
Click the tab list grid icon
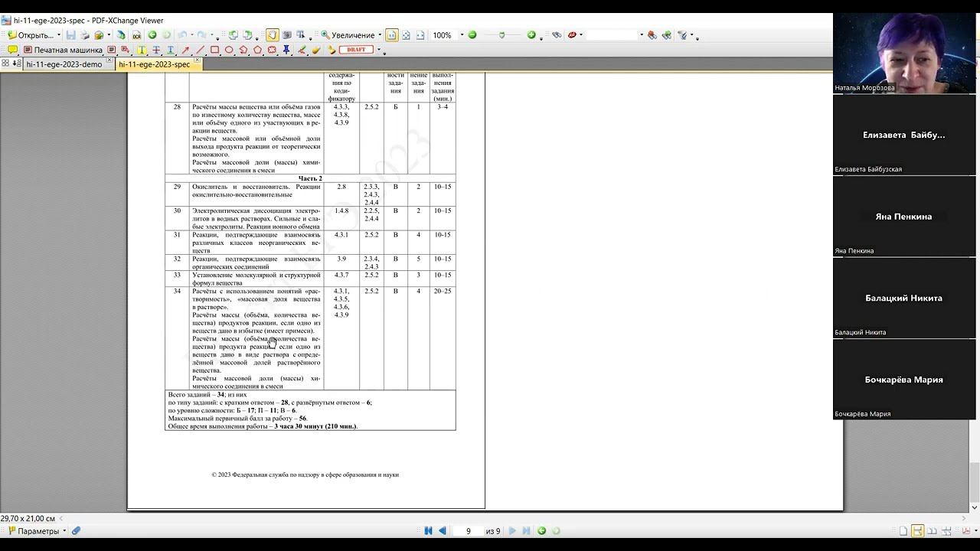click(6, 64)
